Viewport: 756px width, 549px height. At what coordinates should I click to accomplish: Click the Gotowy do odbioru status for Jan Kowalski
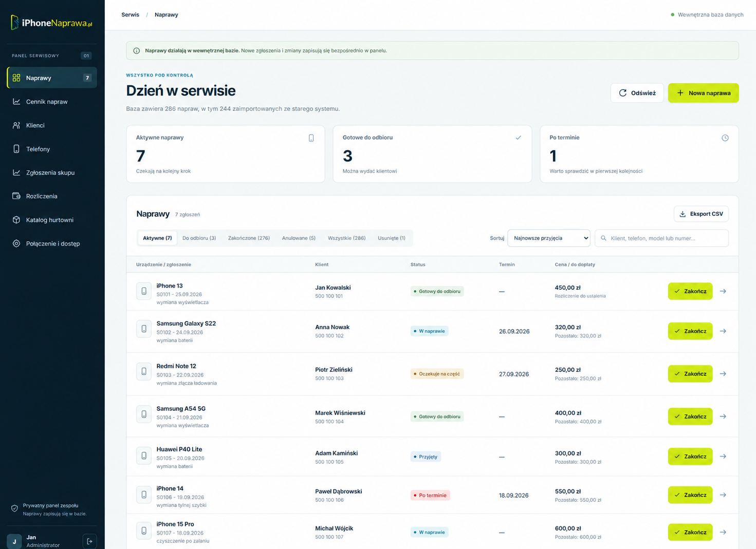[x=437, y=291]
